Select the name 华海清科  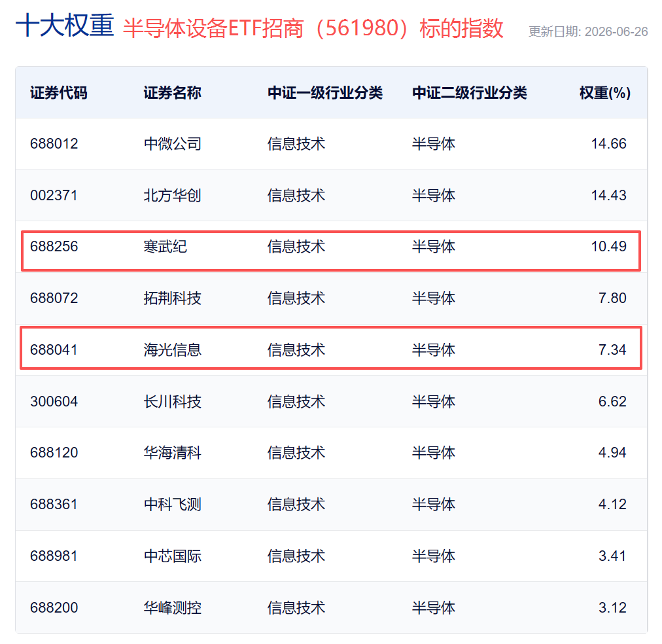[x=172, y=453]
